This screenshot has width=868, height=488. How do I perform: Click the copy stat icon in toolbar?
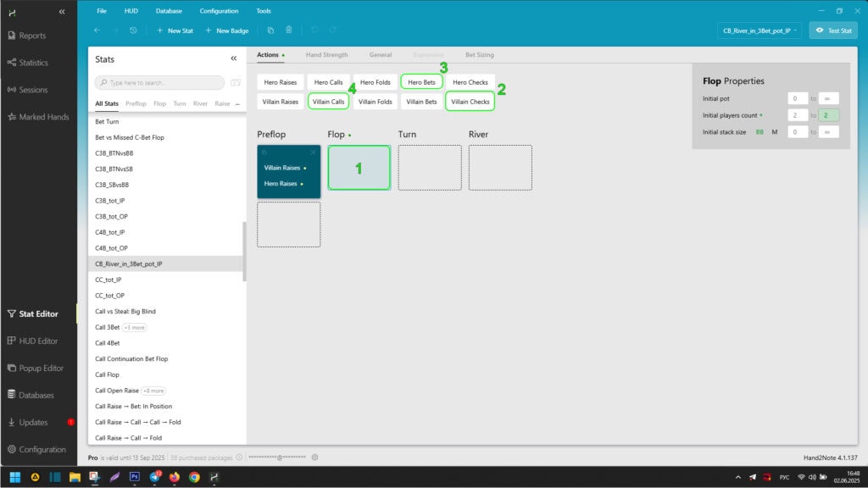tap(270, 30)
